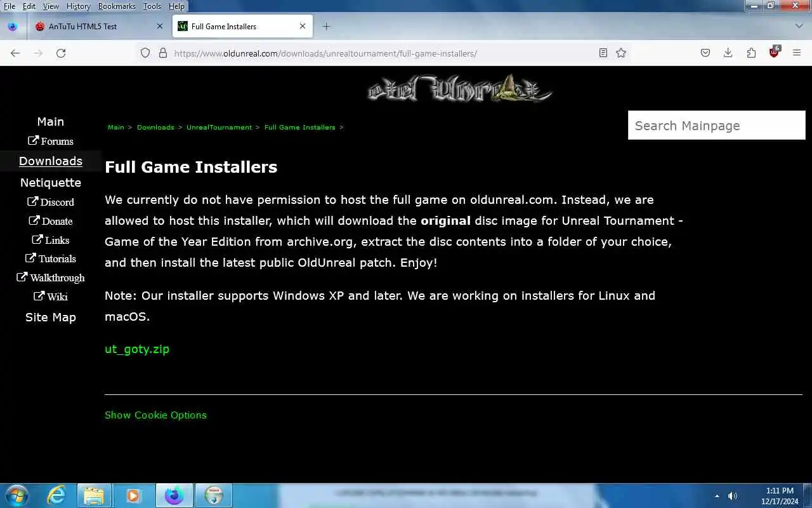
Task: Open Windows Media Player taskbar icon
Action: [x=133, y=495]
